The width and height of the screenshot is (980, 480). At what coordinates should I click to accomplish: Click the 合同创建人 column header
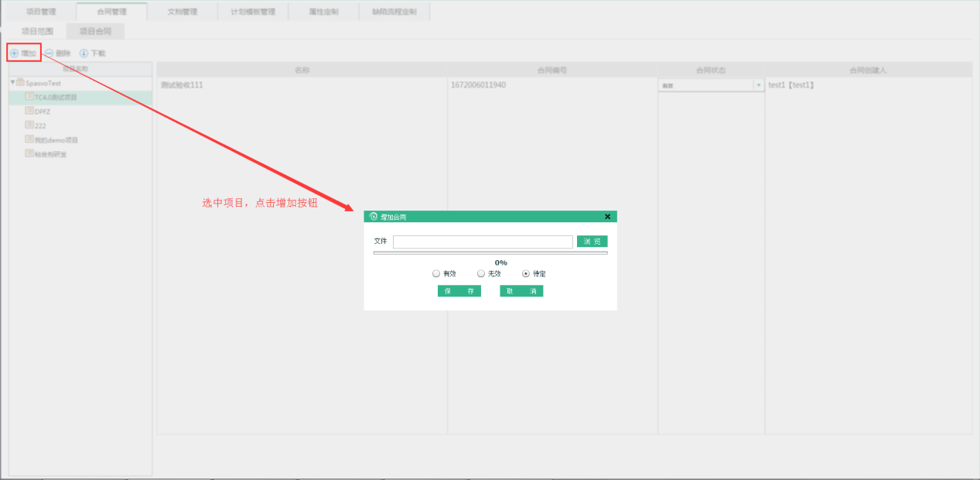(868, 70)
